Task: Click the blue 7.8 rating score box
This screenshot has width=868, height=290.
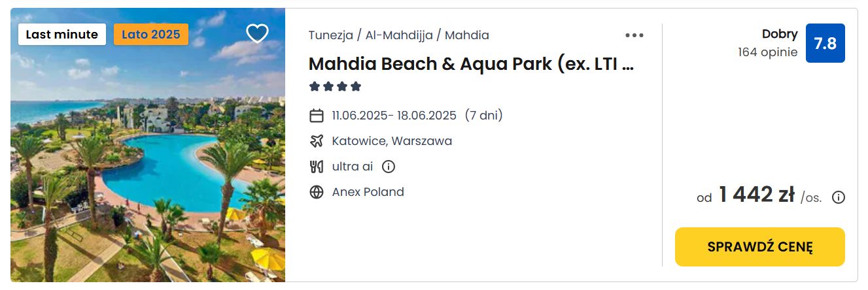Action: coord(825,43)
